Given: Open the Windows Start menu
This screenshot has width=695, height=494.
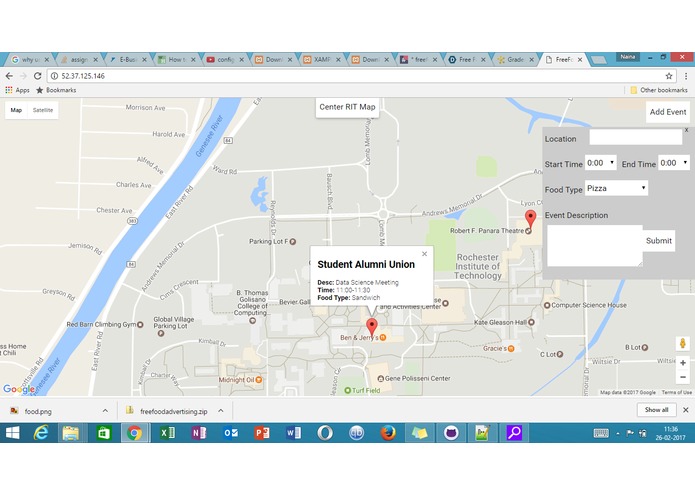Looking at the screenshot, I should [x=12, y=433].
